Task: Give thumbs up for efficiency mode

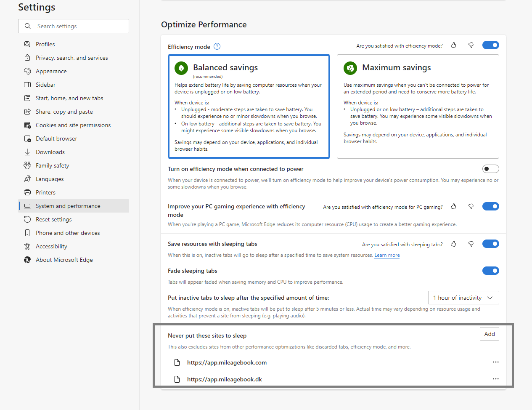Action: pyautogui.click(x=453, y=45)
